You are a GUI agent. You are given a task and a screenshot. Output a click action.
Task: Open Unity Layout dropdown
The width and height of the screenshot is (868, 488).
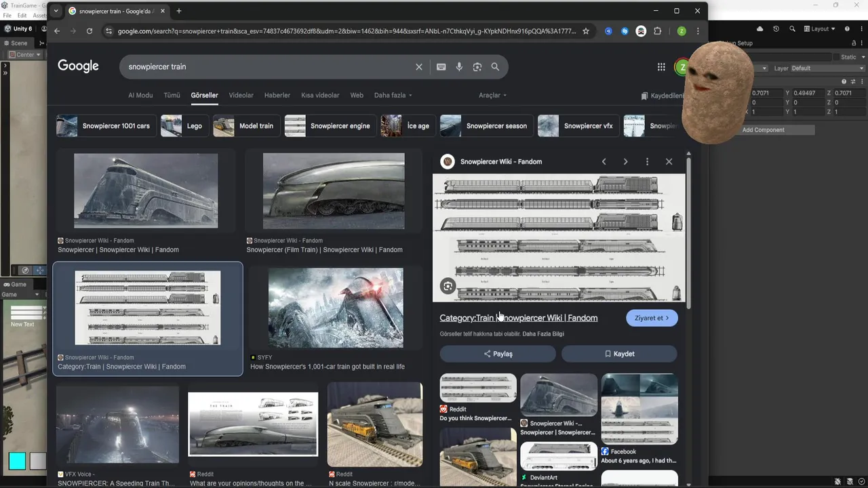coord(819,28)
